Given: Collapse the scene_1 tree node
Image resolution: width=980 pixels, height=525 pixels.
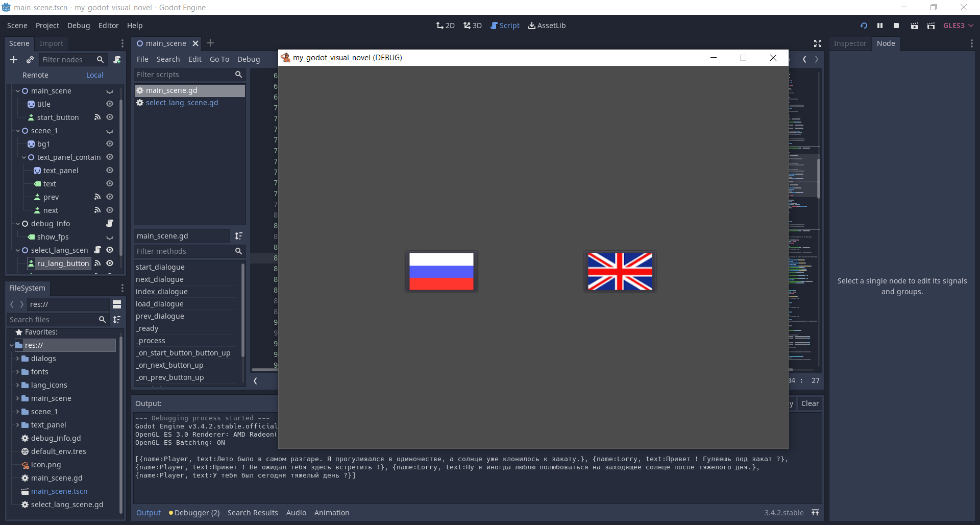Looking at the screenshot, I should click(x=18, y=131).
